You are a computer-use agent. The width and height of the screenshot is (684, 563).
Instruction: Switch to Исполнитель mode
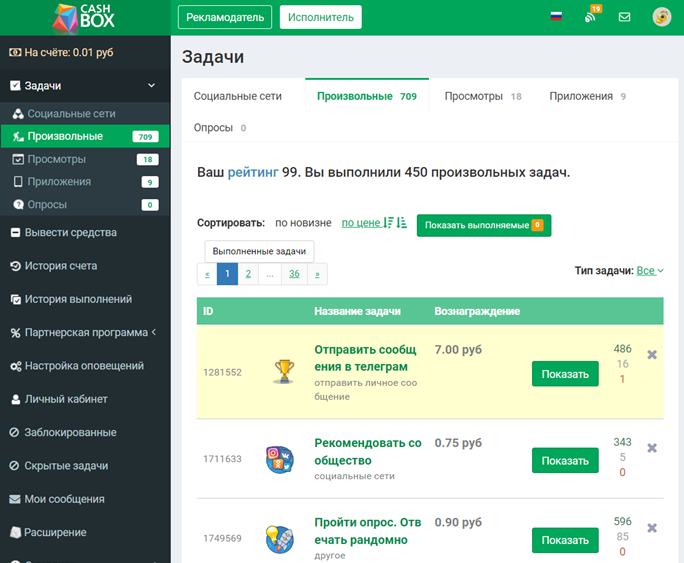pos(321,17)
